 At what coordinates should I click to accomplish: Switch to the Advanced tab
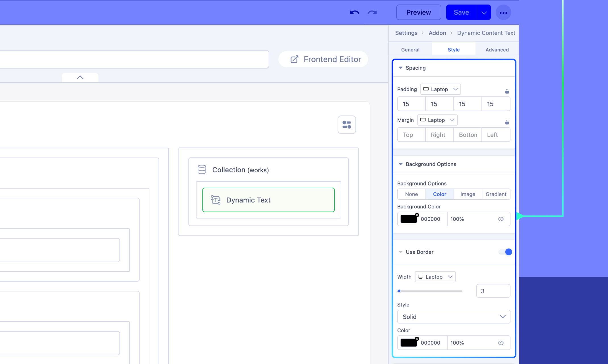(497, 50)
